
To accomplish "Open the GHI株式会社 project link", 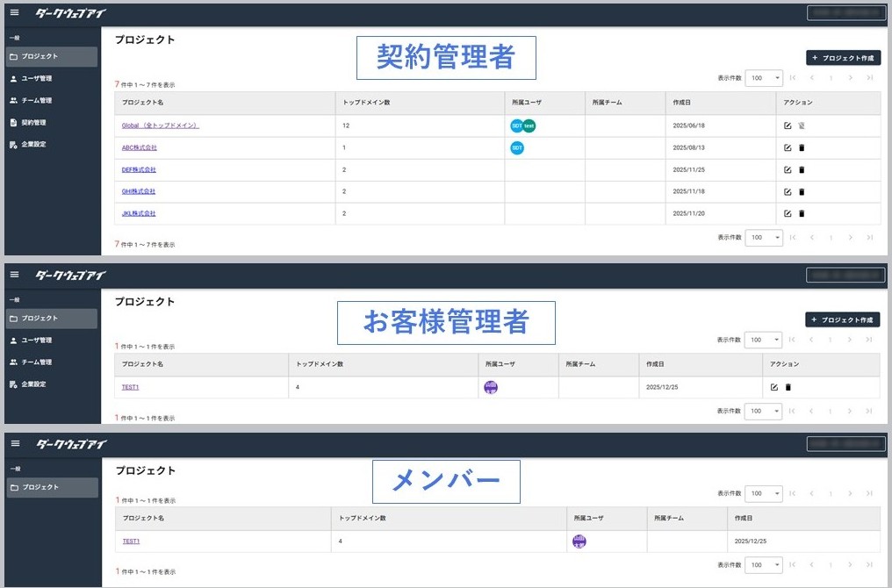I will 138,191.
